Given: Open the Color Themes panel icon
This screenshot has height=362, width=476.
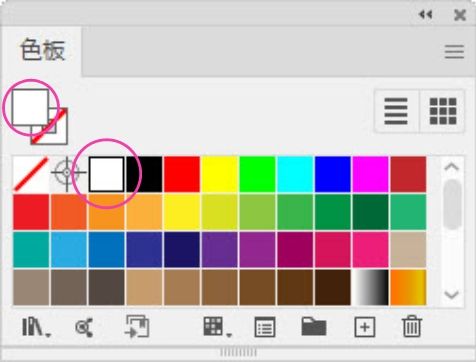Looking at the screenshot, I should pyautogui.click(x=84, y=327).
